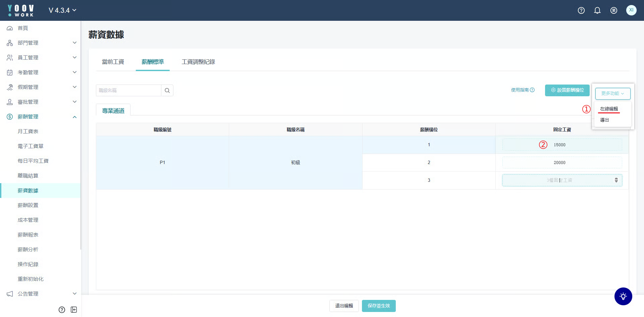644x317 pixels.
Task: Click the 職級名稱 search input field
Action: (x=128, y=91)
